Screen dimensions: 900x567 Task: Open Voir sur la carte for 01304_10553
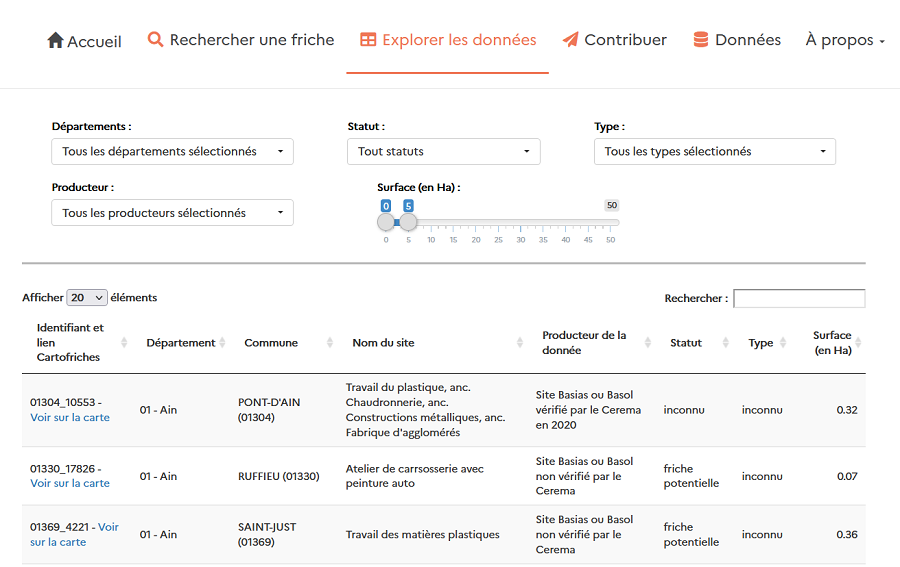coord(70,417)
